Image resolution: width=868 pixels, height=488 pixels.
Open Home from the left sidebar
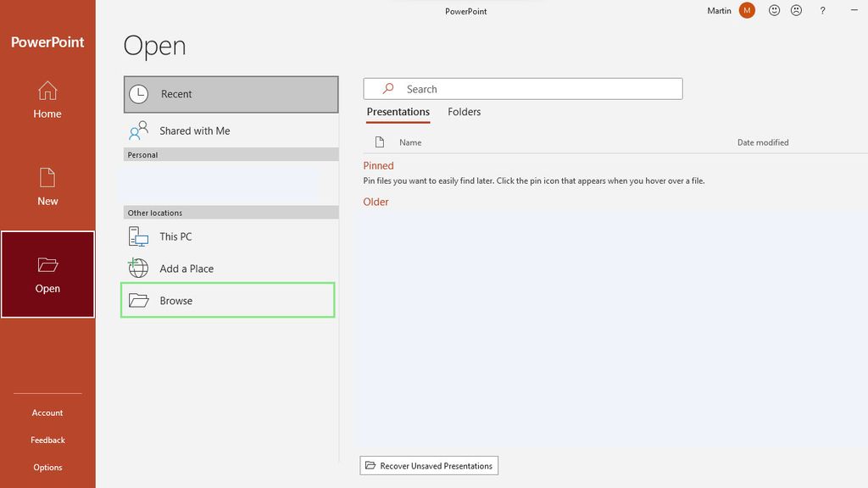pos(47,101)
